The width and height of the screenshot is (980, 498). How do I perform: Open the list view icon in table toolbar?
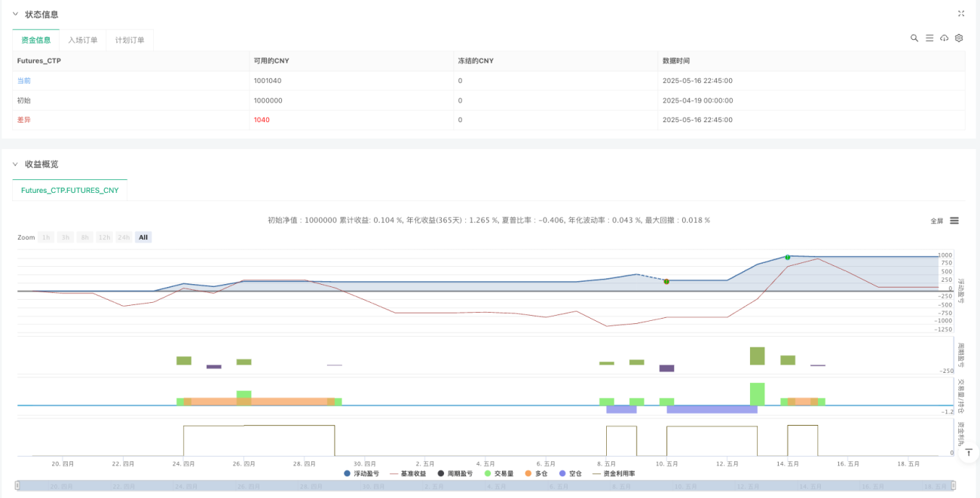click(929, 38)
